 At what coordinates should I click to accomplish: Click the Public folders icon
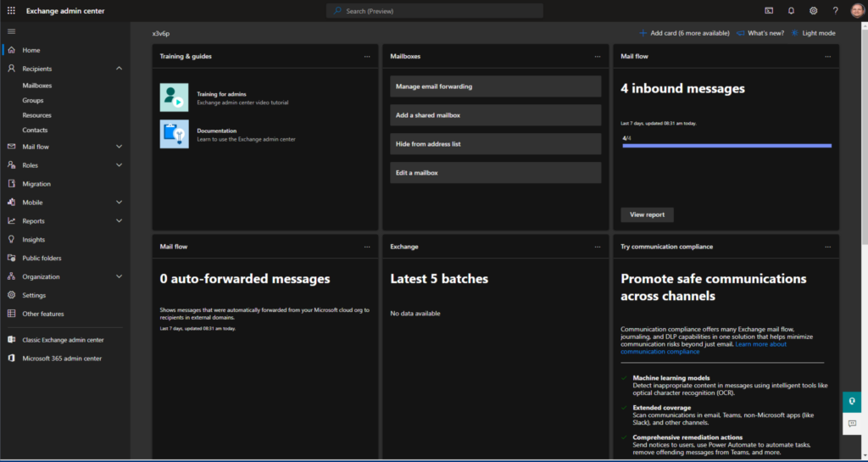pos(11,258)
